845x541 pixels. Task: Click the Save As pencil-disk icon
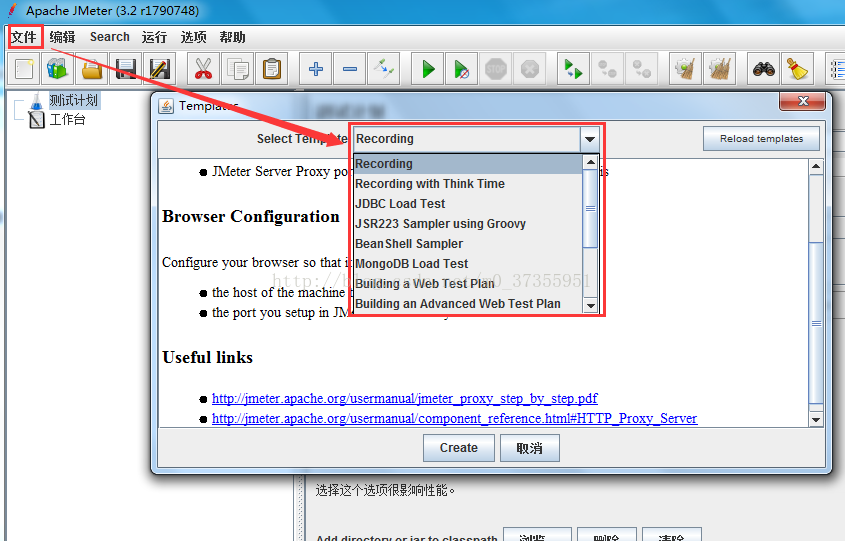point(160,69)
